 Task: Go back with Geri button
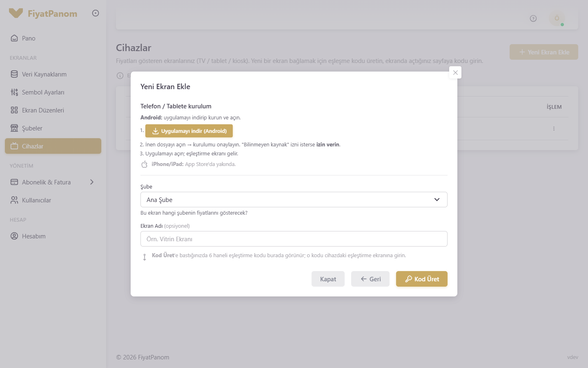tap(370, 279)
